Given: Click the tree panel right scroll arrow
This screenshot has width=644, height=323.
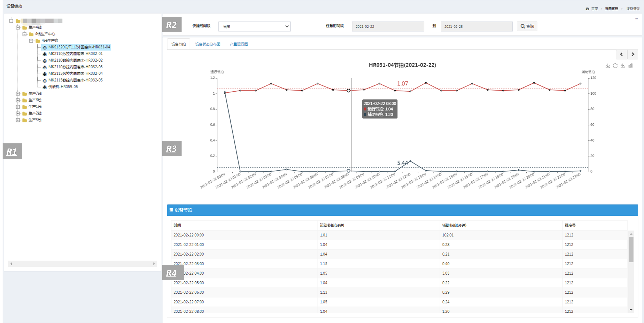Looking at the screenshot, I should (154, 264).
